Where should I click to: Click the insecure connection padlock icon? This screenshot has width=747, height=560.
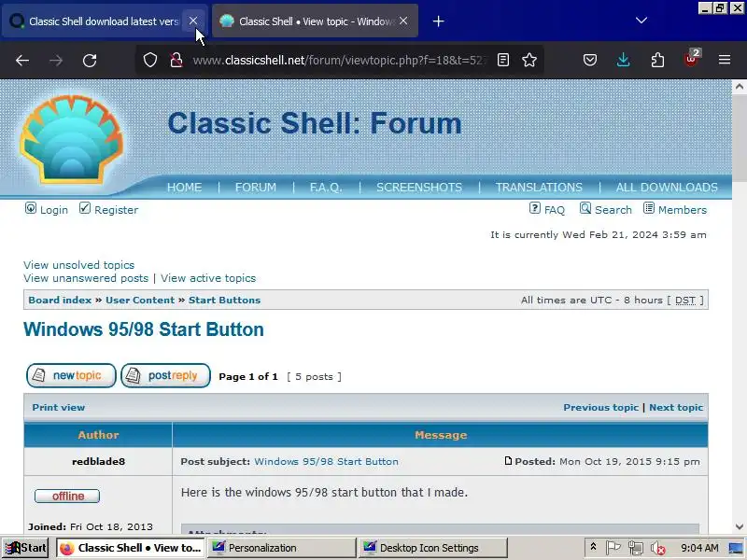(176, 60)
